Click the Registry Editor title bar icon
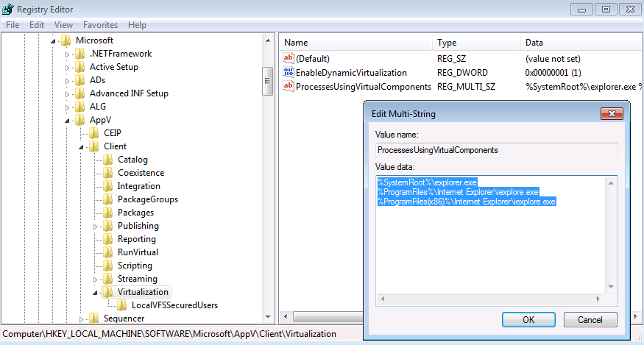Viewport: 644px width, 345px height. point(8,9)
